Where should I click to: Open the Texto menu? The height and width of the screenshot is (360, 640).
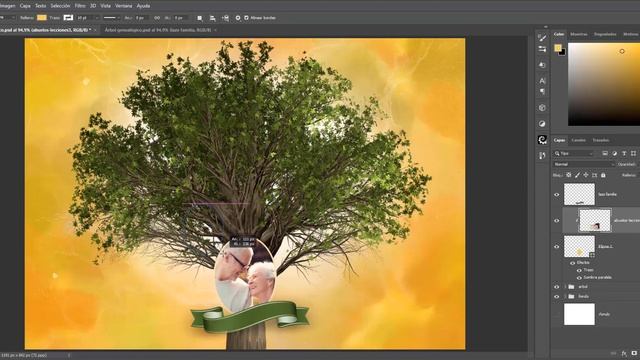pyautogui.click(x=40, y=6)
